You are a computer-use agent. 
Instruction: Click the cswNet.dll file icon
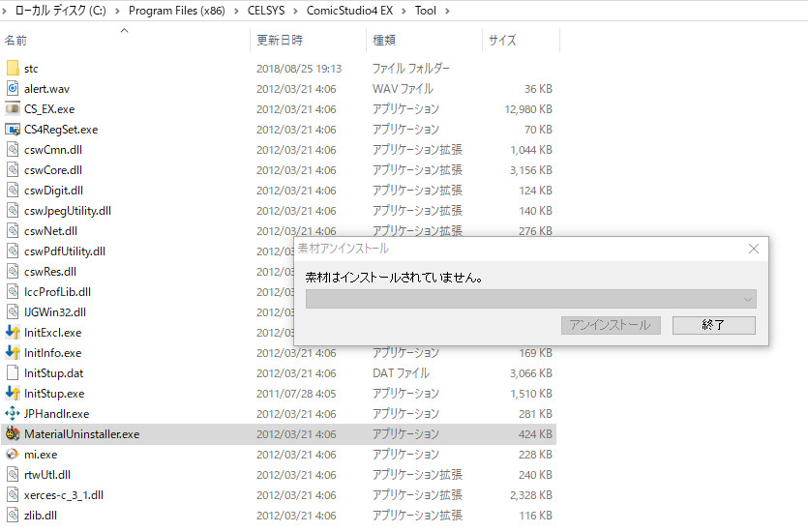tap(13, 231)
